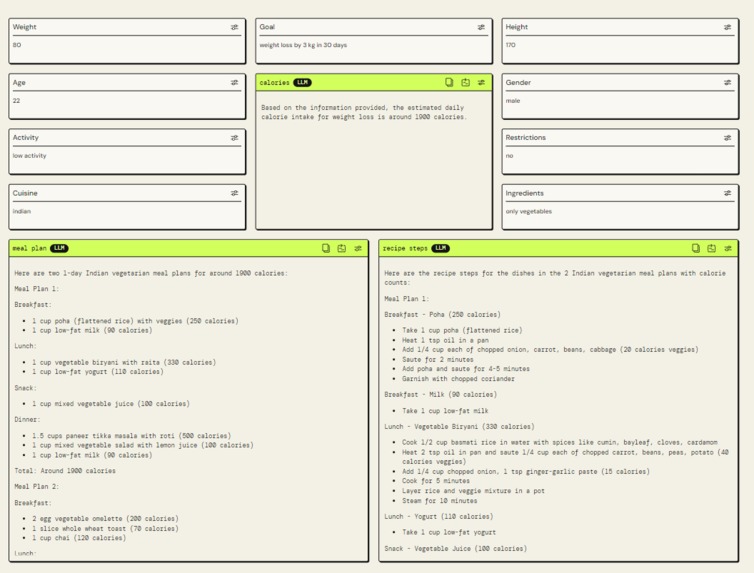
Task: Open settings icon on Cuisine card
Action: point(234,193)
